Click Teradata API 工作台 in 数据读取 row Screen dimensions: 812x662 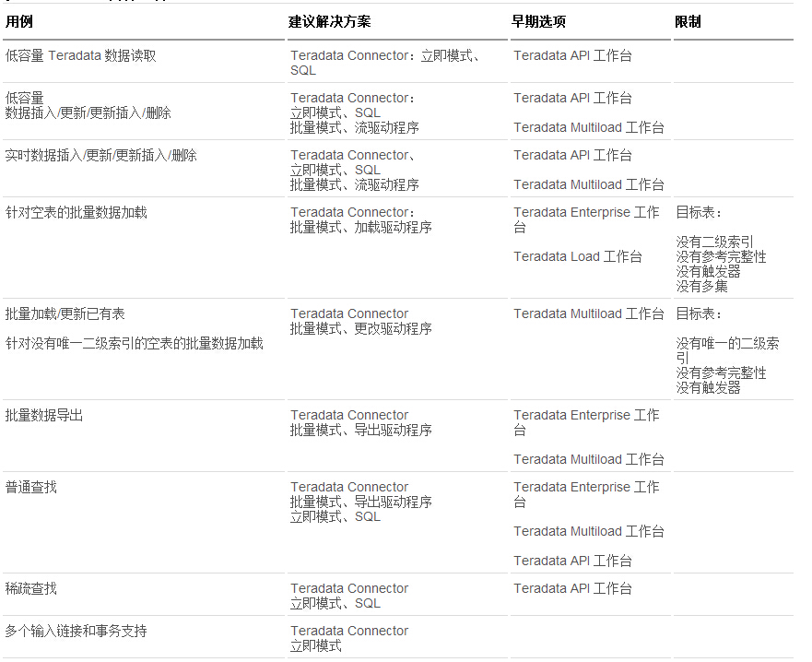(572, 56)
